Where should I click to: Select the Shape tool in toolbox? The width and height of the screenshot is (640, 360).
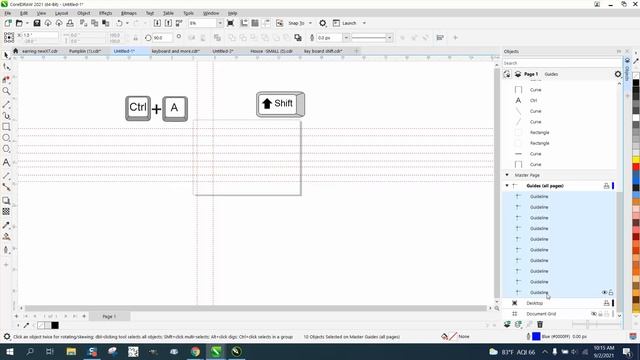tap(6, 67)
